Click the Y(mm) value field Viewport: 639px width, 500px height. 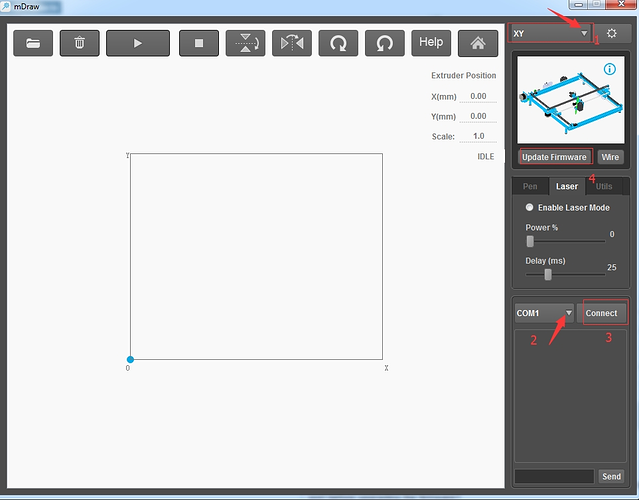pyautogui.click(x=478, y=116)
